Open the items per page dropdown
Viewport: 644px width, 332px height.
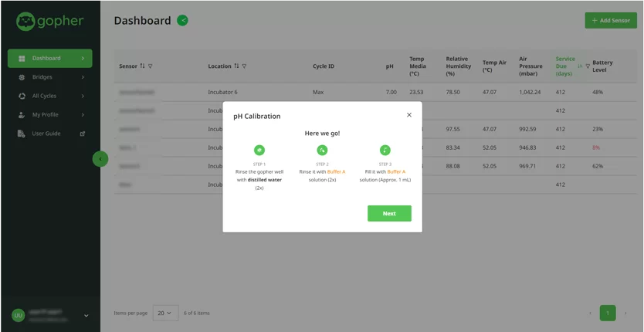tap(165, 313)
